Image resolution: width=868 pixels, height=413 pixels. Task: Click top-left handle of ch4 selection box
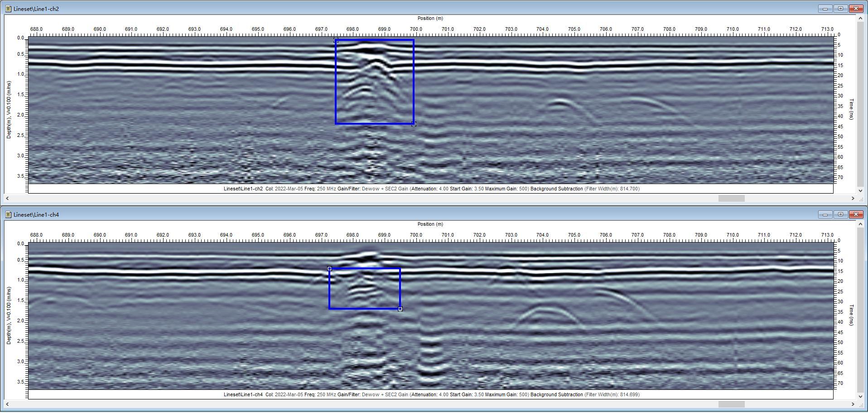329,269
